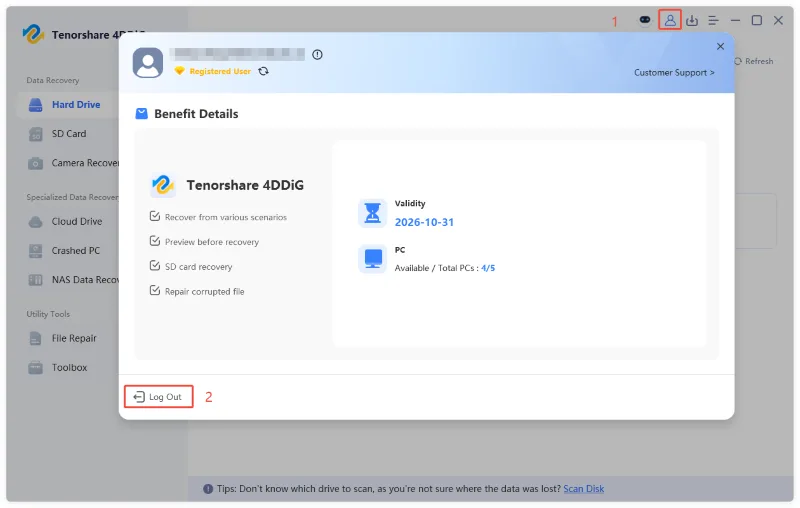Click the Tenorshare 4DDiG logo in sidebar header
800x508 pixels.
tap(33, 34)
